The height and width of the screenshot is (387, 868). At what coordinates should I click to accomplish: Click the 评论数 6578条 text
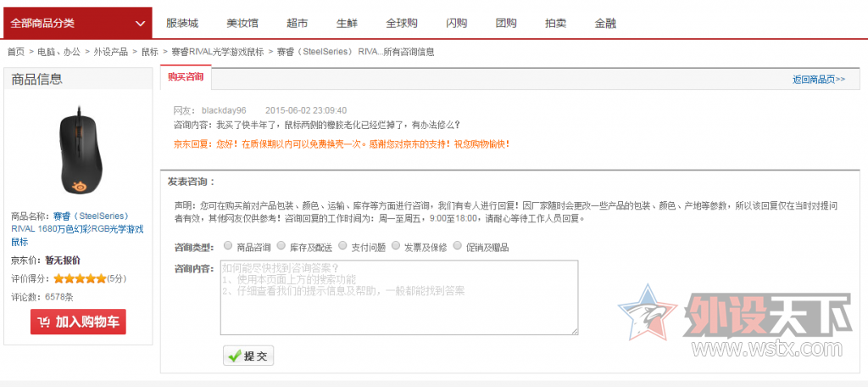point(42,297)
